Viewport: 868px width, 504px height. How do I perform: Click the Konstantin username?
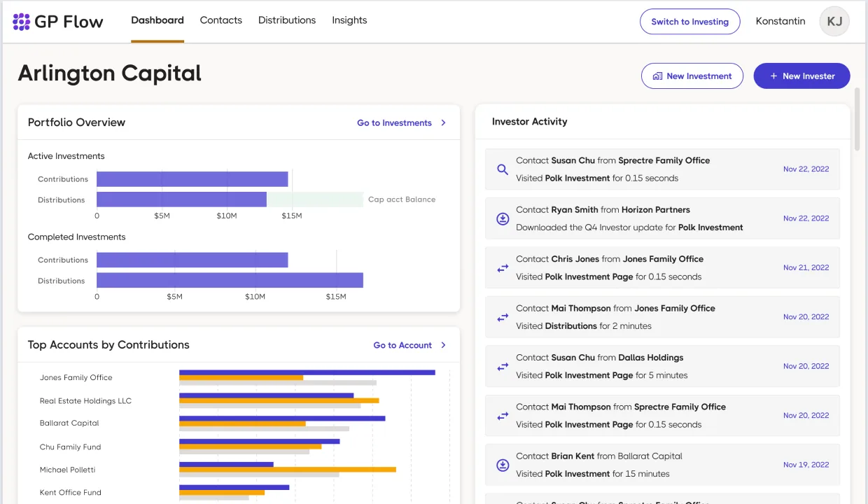click(780, 21)
